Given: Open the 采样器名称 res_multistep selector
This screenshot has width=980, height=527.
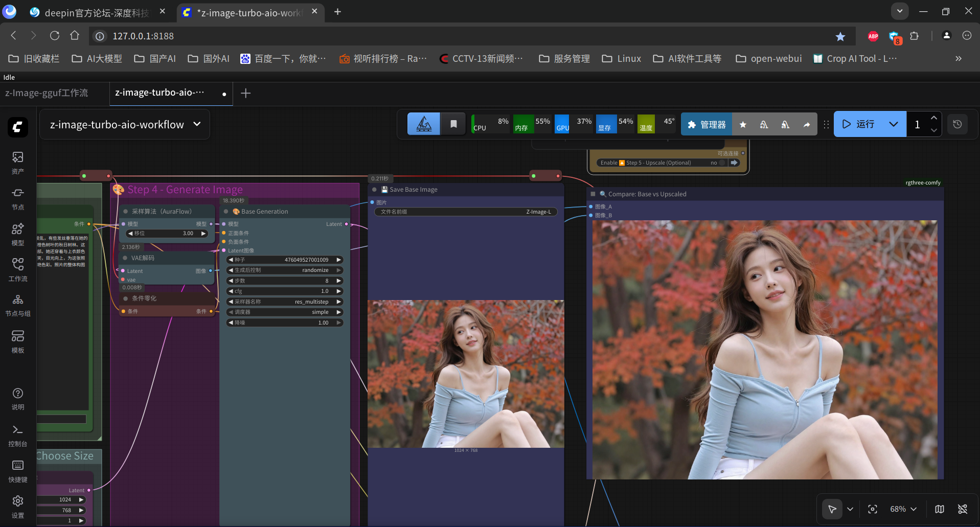Looking at the screenshot, I should point(285,302).
